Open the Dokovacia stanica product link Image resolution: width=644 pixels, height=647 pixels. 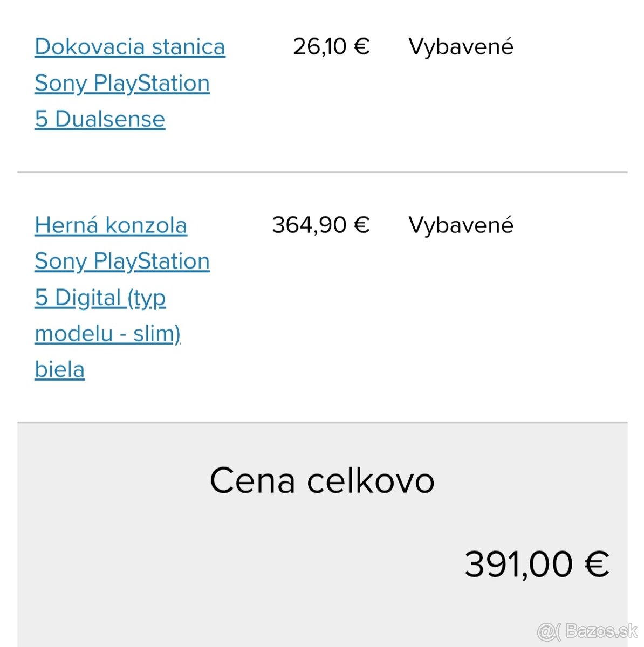point(129,47)
